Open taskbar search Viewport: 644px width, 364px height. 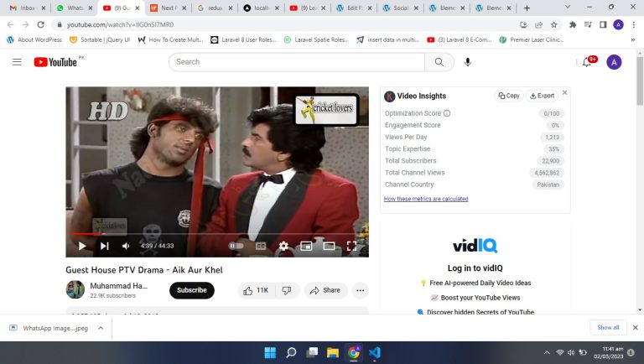[x=291, y=353]
